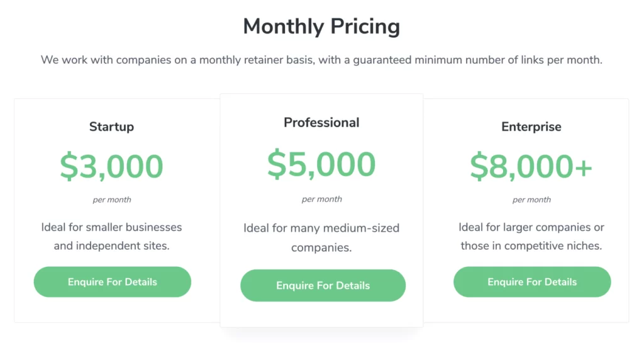Click empty space below Startup's Enquire button
Screen dimensions: 644x343
click(112, 310)
